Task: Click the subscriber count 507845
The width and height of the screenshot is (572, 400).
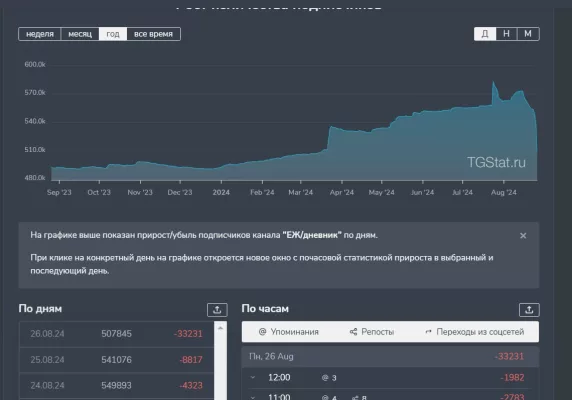Action: (x=116, y=334)
